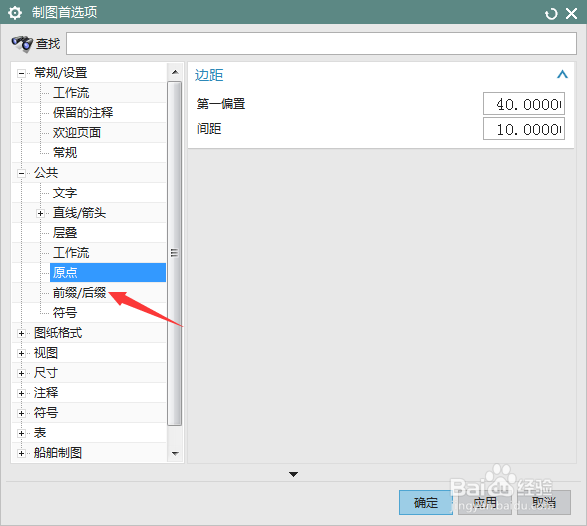Collapse the 公共 tree node

tap(21, 173)
